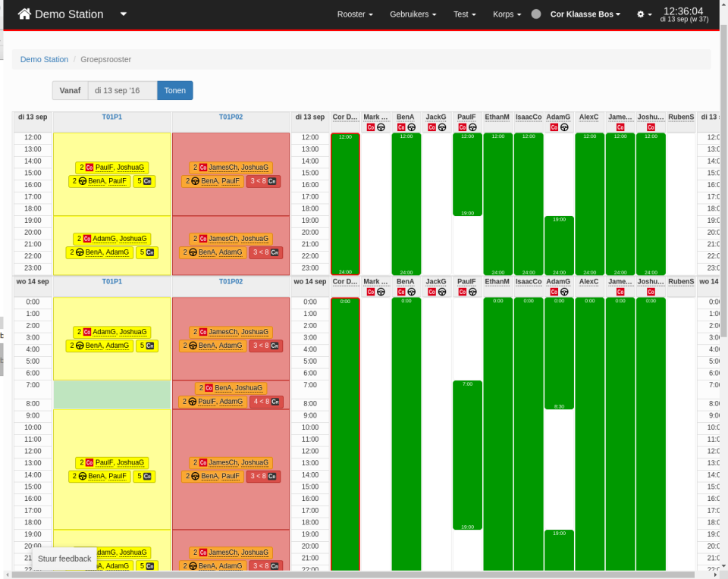Click the Co icon under AdamG's column header
This screenshot has height=579, width=728.
click(x=554, y=128)
